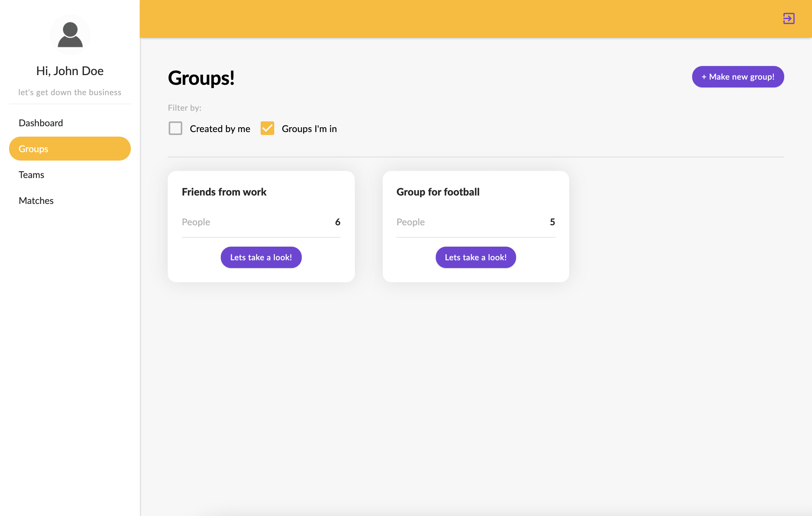Click the Group for football card title
This screenshot has height=516, width=812.
[x=438, y=192]
